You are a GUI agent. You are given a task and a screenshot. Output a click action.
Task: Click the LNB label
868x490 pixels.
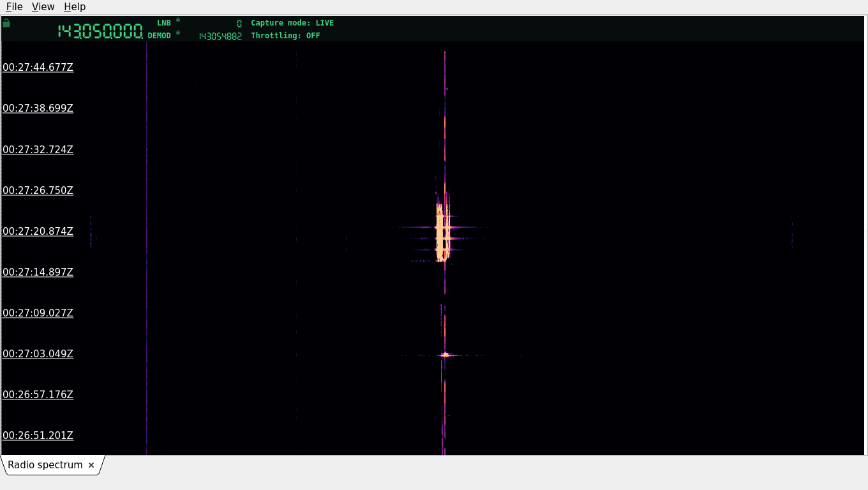click(x=164, y=23)
